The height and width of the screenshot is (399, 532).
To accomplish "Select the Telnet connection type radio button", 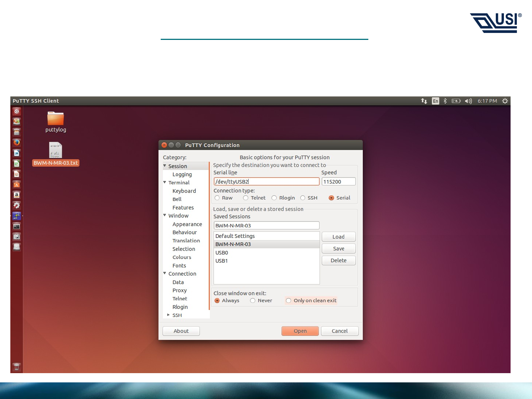I will 246,198.
